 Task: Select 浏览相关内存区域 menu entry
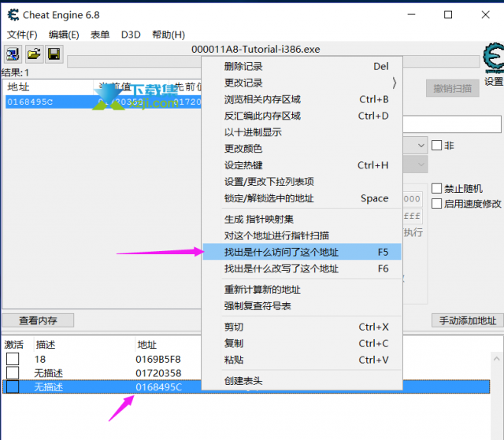pyautogui.click(x=302, y=99)
